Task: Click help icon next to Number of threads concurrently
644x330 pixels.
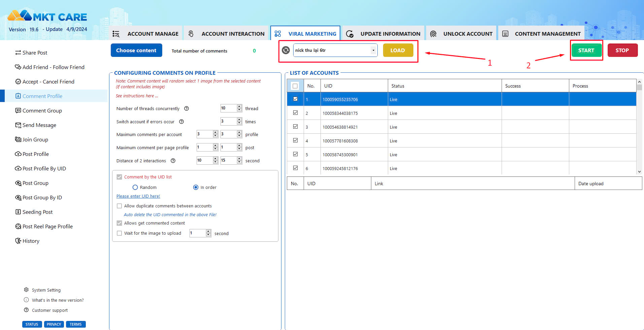Action: [187, 108]
